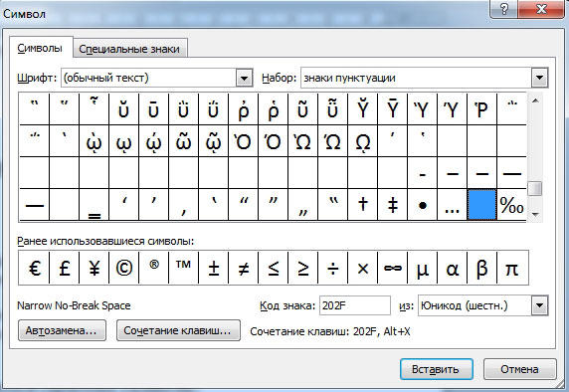Select the greater-than-or-equal ≥ symbol

point(302,268)
